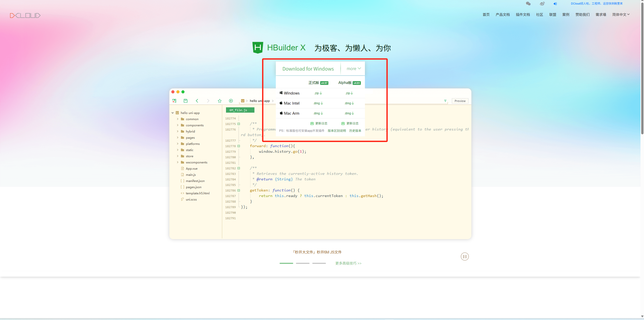644x320 pixels.
Task: Open DCloud recruiting announcement link
Action: (597, 4)
